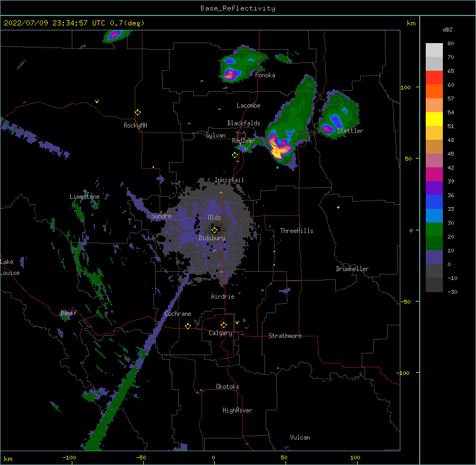Select the violet 36-39 dBZ legend swatch
Image resolution: width=476 pixels, height=465 pixels.
(434, 188)
